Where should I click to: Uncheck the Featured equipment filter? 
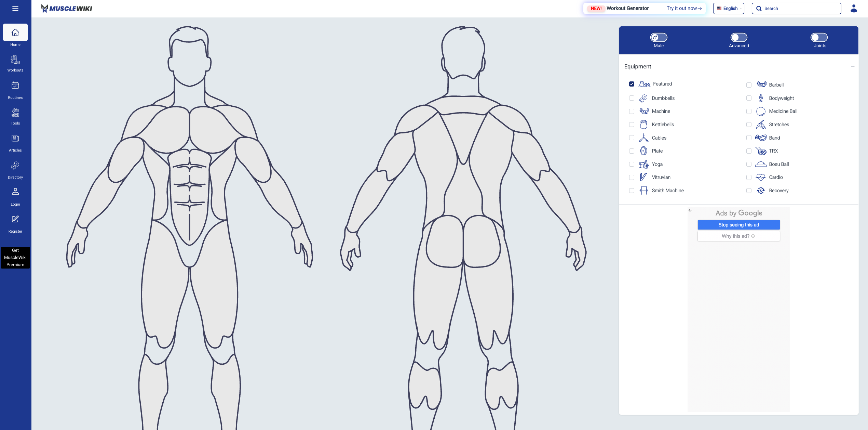(632, 84)
